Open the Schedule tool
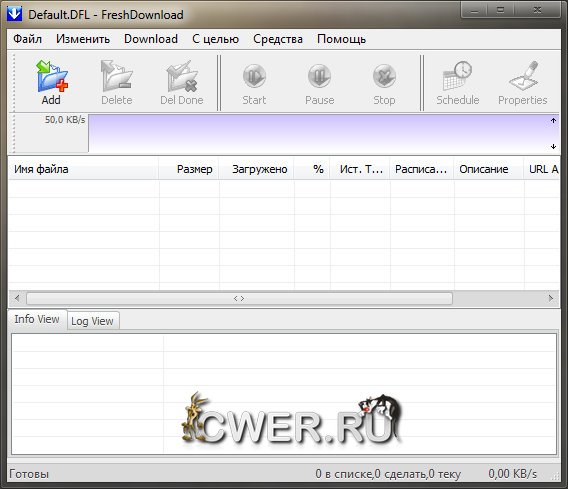The height and width of the screenshot is (489, 568). (x=458, y=83)
